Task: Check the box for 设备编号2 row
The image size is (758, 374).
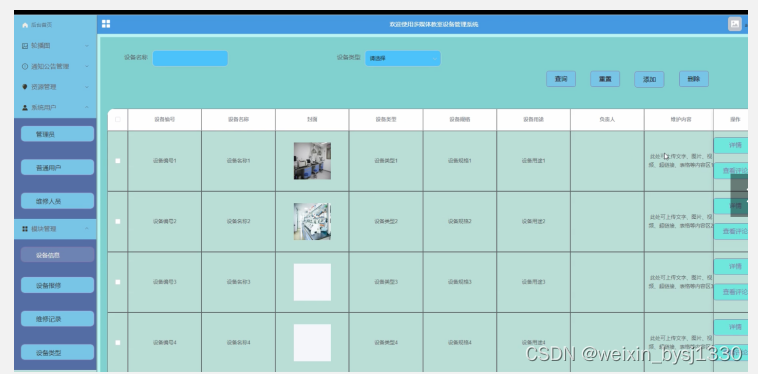Action: 118,221
